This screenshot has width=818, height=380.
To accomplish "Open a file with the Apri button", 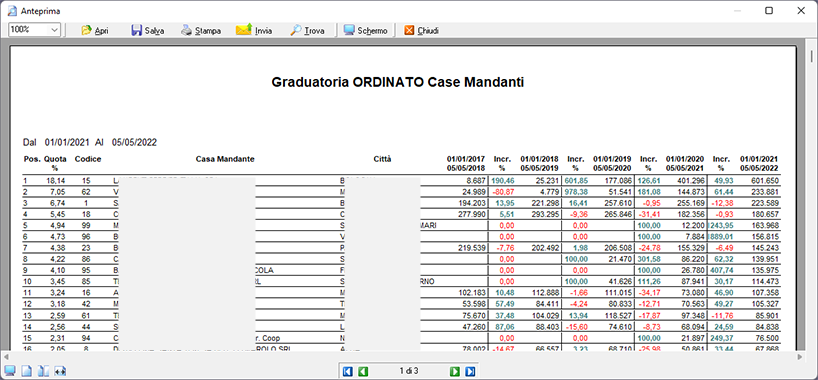I will click(94, 30).
